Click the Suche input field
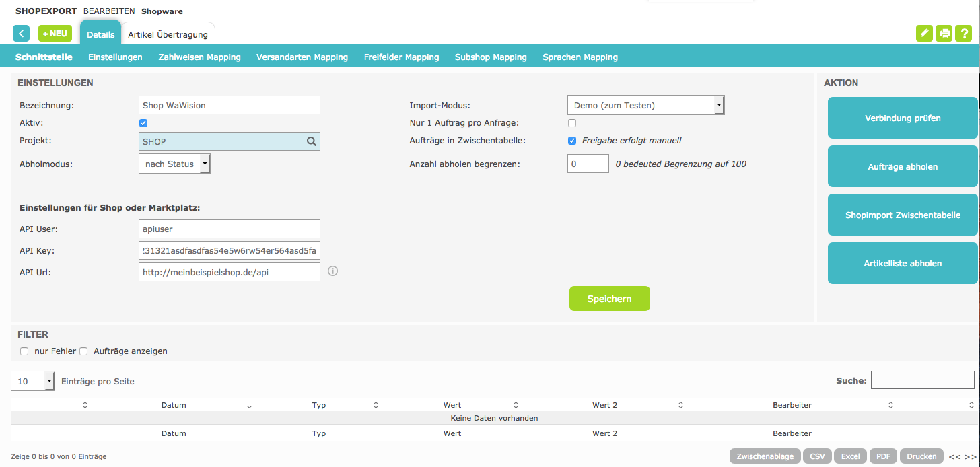 [922, 380]
